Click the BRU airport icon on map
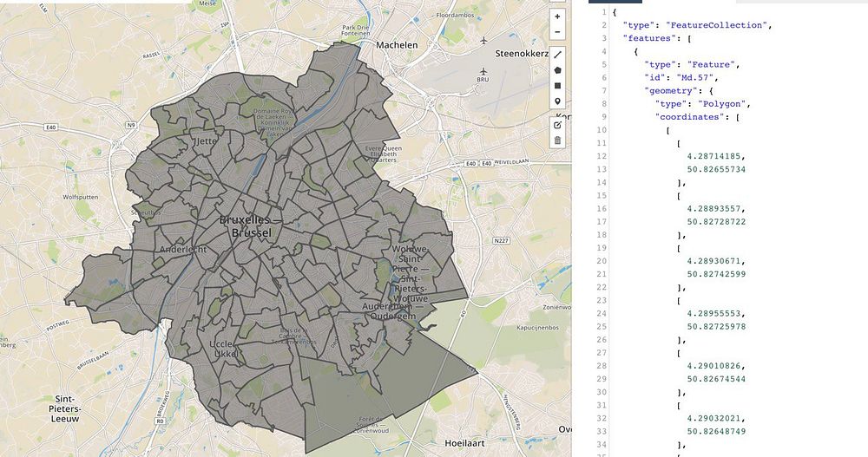The height and width of the screenshot is (457, 868). [483, 71]
